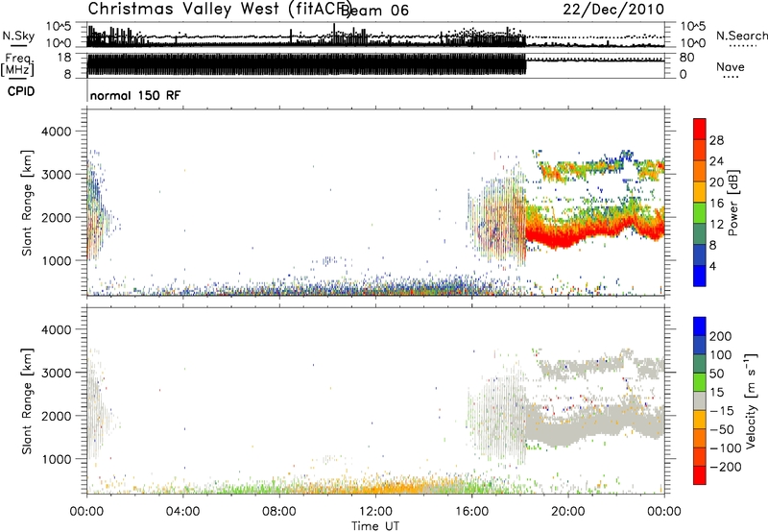
Task: Click the blue bottom of power colorbar
Action: [700, 278]
